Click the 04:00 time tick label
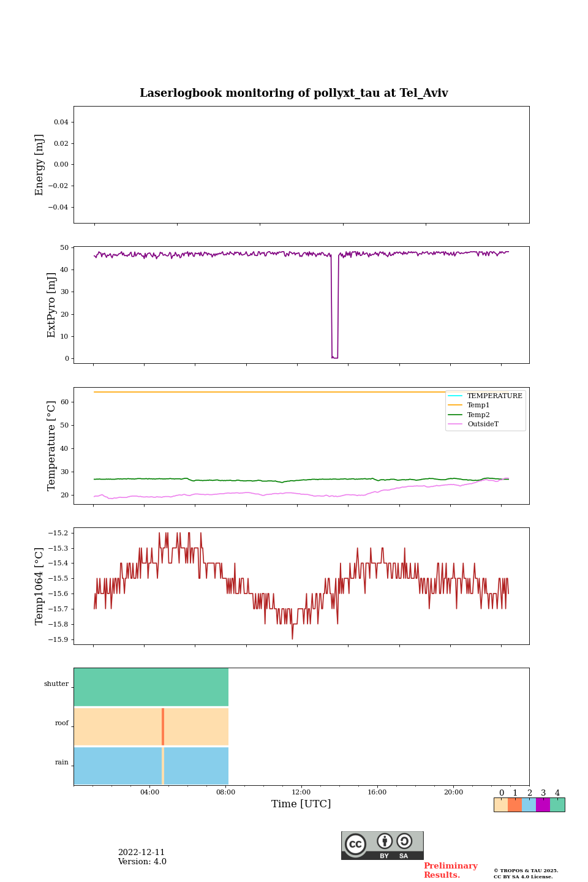Viewport: 588px width, 882px height. [149, 793]
